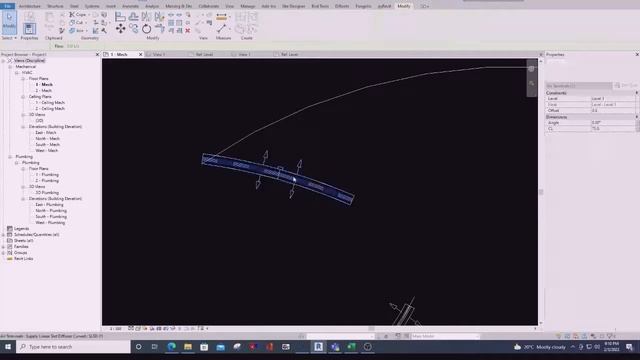Open the Revit icon in taskbar
640x360 pixels.
click(x=318, y=347)
